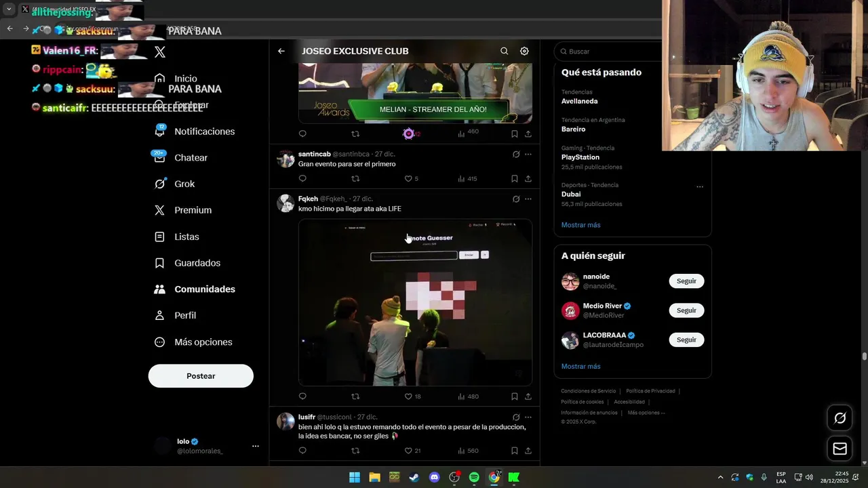Image resolution: width=868 pixels, height=488 pixels.
Task: Like Fqkeh's post with 18 likes
Action: (x=412, y=396)
